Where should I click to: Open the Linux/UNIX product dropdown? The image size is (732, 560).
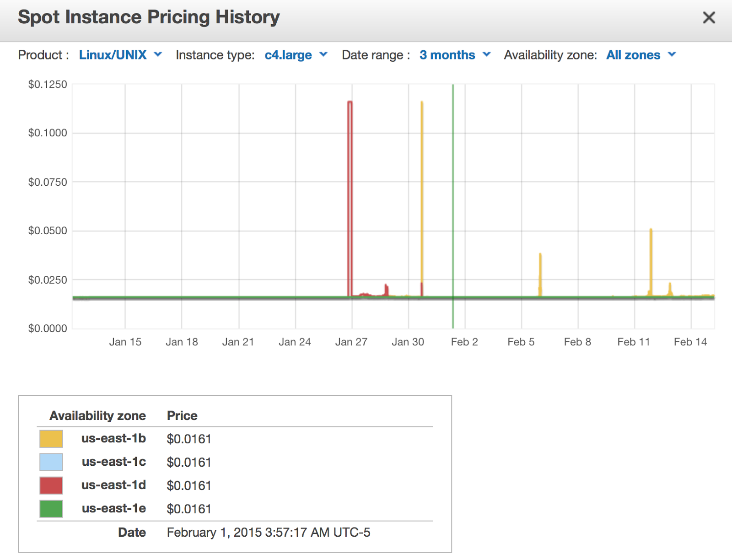point(121,55)
